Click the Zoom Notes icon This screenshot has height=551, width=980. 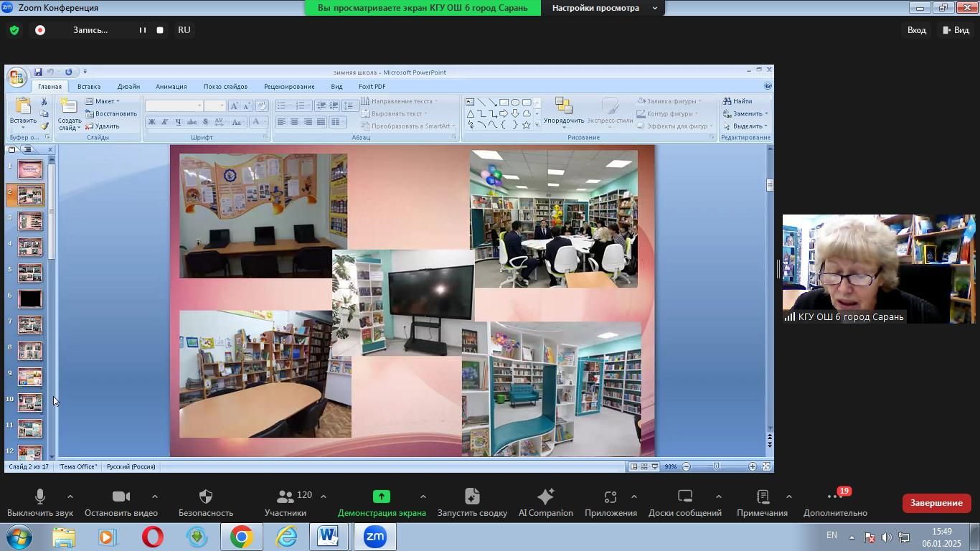click(x=762, y=497)
